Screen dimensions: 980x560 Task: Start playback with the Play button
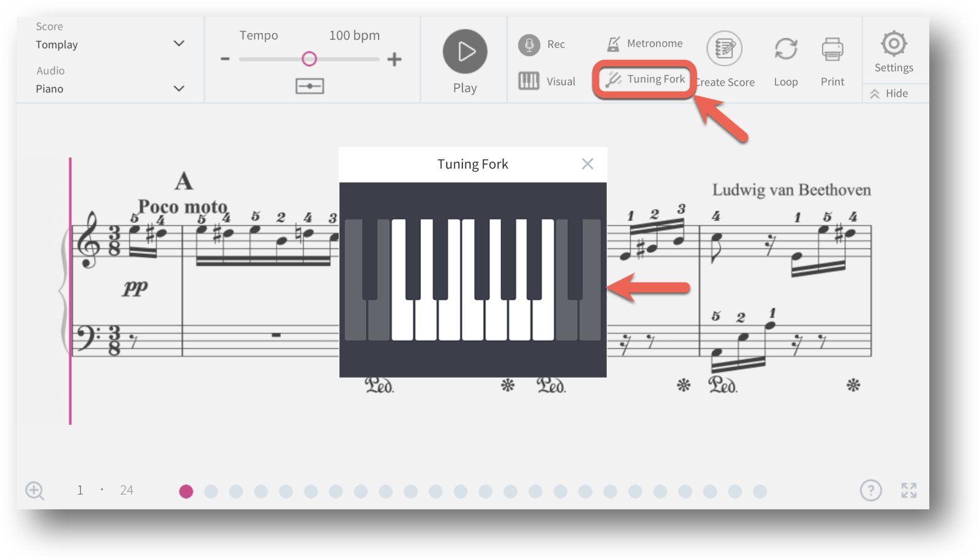click(465, 51)
